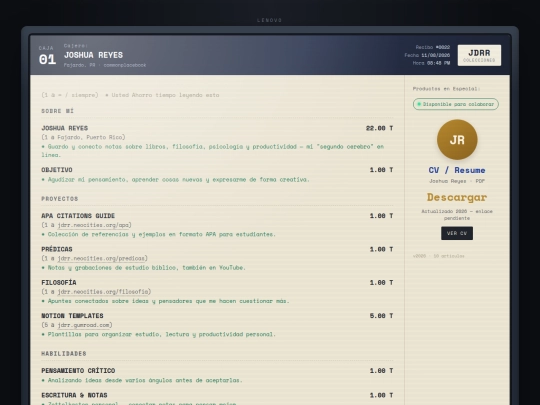Click the Hora 08:48 PM entry
540x405 pixels.
(x=431, y=63)
